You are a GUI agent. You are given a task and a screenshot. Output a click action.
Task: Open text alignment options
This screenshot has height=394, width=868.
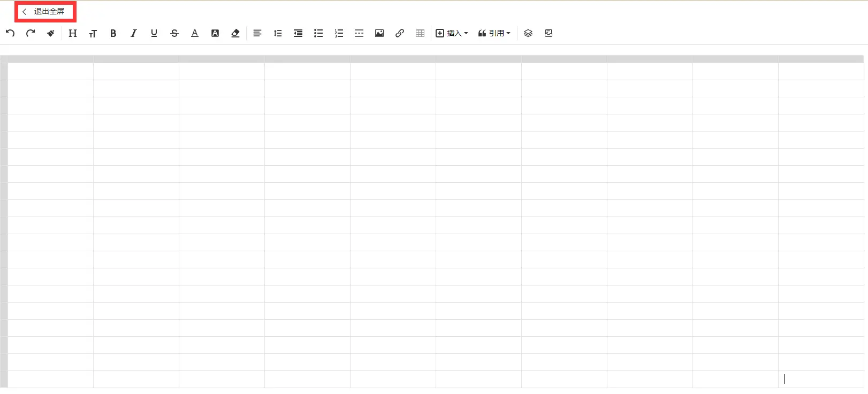(x=257, y=33)
